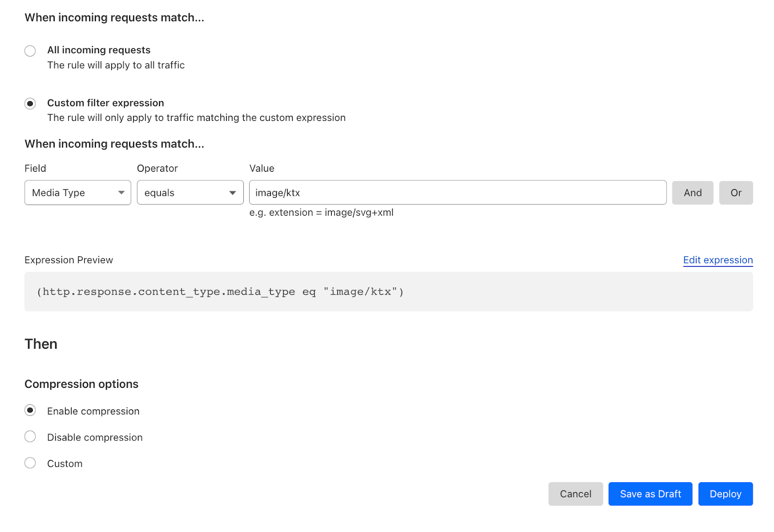The width and height of the screenshot is (774, 532).
Task: Add an Or condition
Action: (x=736, y=192)
